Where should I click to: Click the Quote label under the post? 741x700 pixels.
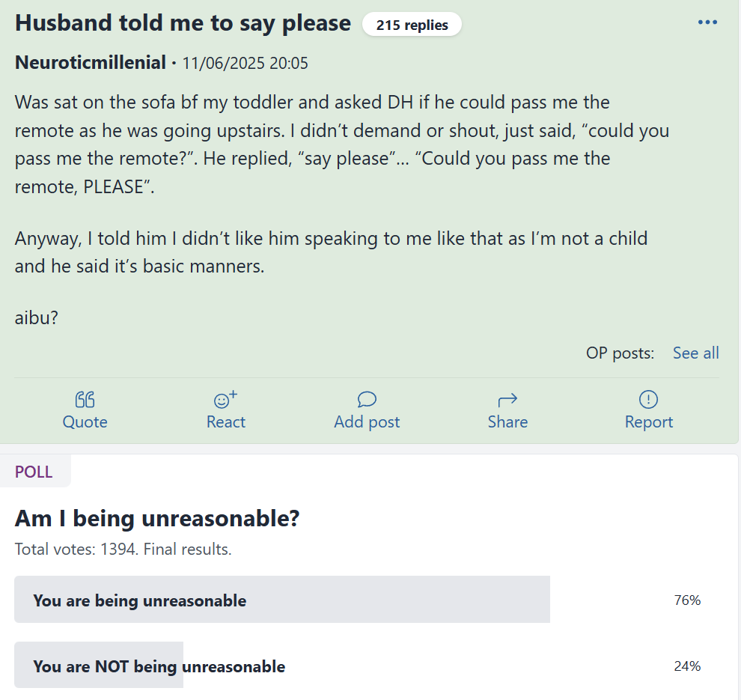[85, 421]
